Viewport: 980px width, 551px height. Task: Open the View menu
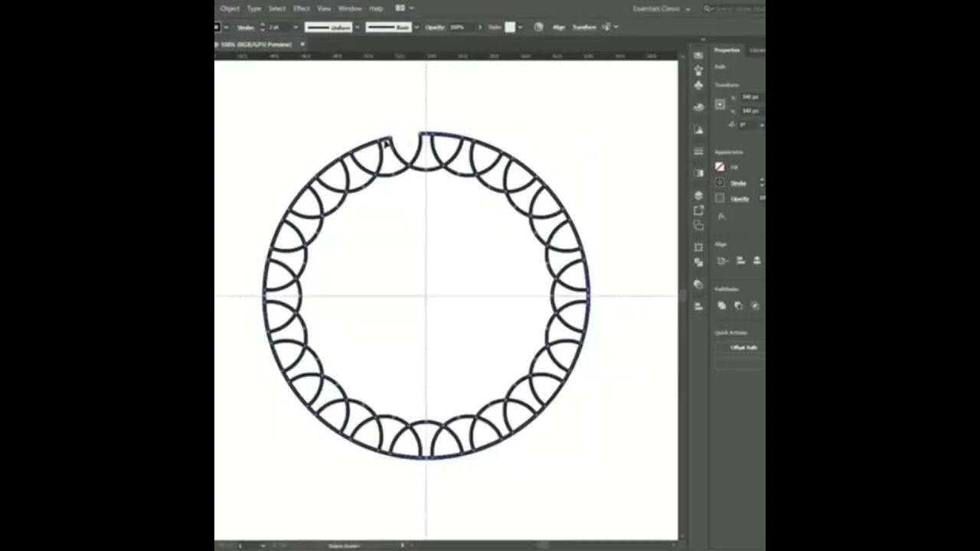click(x=324, y=8)
